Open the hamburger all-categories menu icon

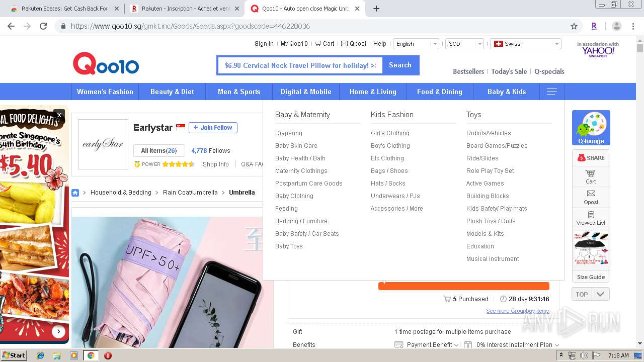click(x=551, y=92)
